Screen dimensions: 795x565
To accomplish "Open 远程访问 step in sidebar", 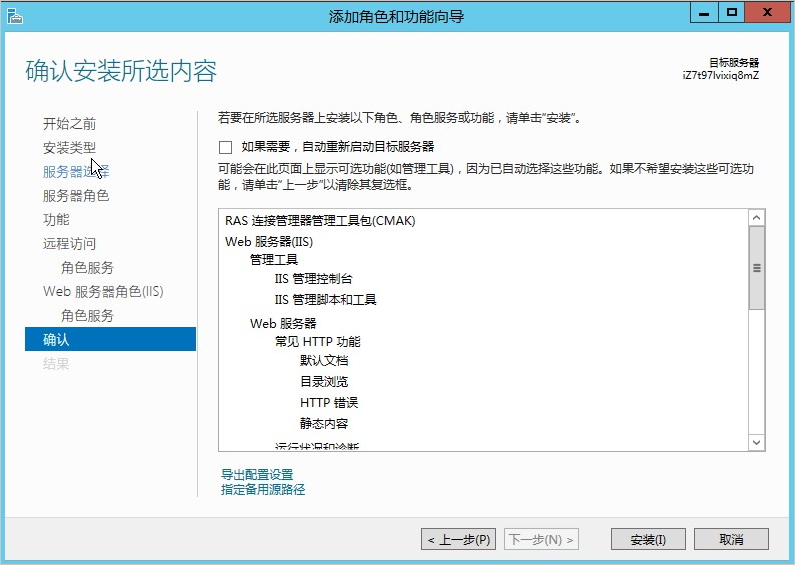I will (x=69, y=244).
